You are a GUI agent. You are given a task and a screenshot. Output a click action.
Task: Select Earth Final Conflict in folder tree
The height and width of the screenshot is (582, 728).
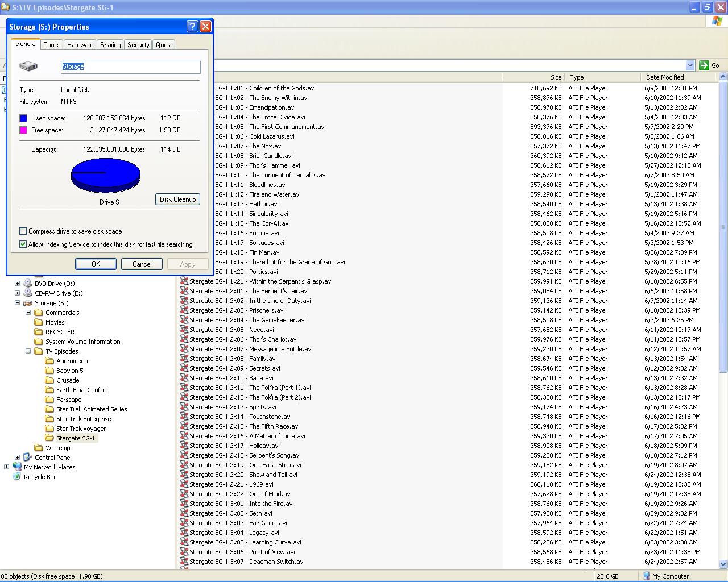[82, 389]
